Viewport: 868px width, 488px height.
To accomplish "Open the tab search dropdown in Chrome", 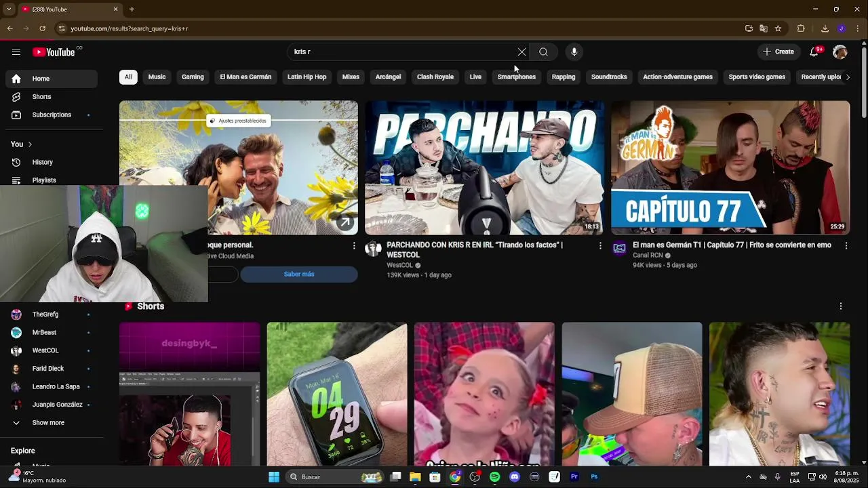I will click(x=9, y=9).
